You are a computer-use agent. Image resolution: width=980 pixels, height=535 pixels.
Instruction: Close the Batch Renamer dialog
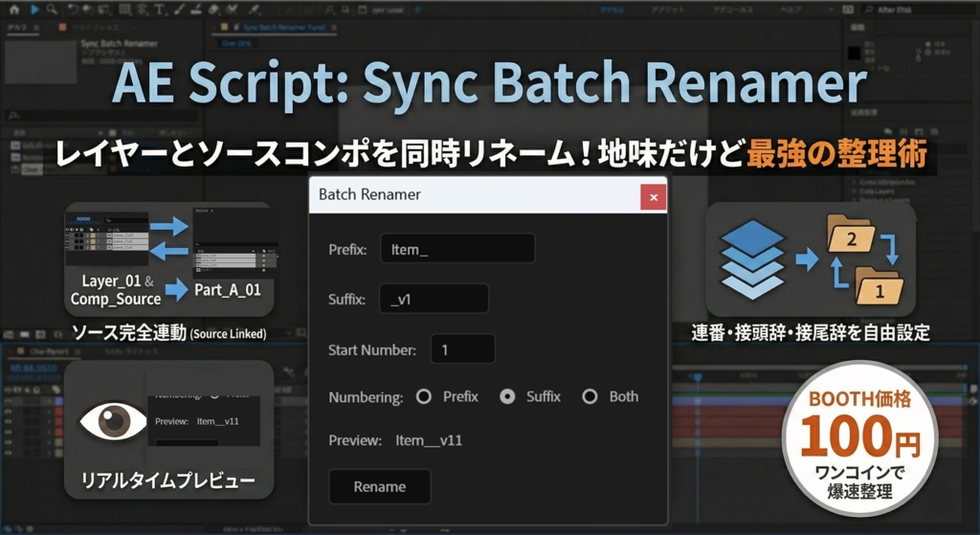point(653,197)
